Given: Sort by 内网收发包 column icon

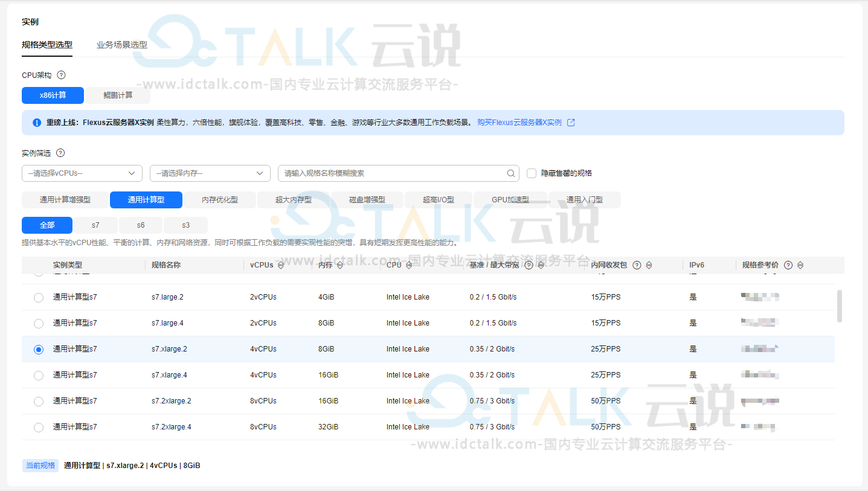Looking at the screenshot, I should click(x=649, y=265).
